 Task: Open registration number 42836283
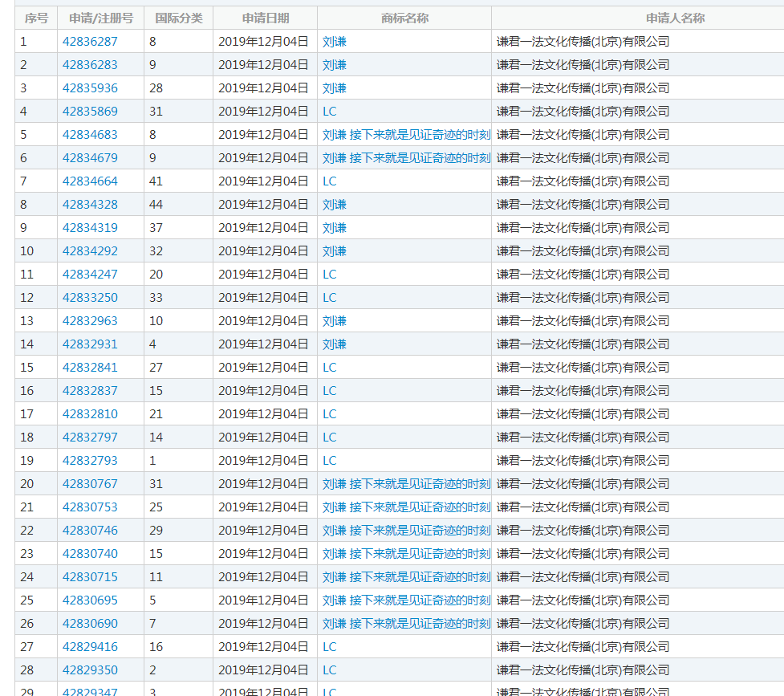[90, 65]
